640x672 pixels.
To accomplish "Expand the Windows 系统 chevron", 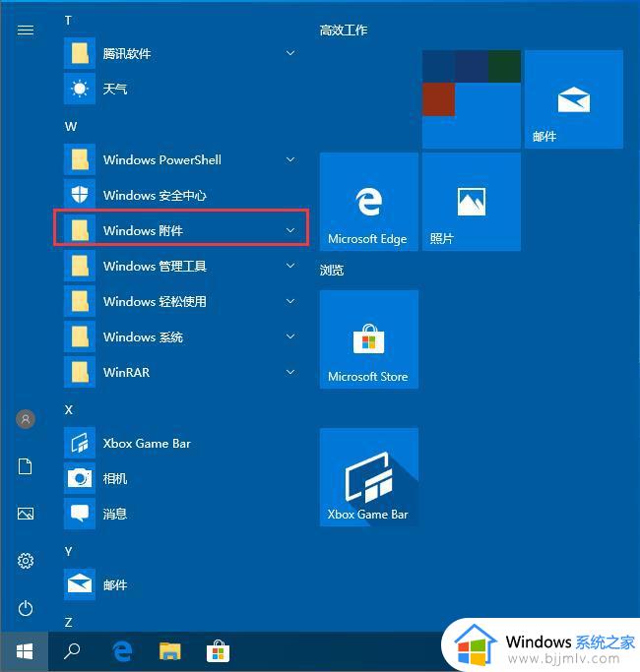I will coord(290,336).
